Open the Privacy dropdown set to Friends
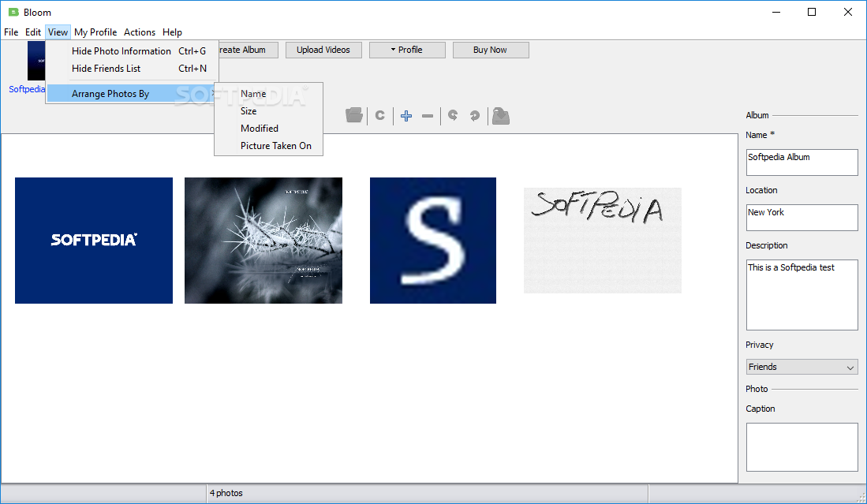 click(802, 367)
